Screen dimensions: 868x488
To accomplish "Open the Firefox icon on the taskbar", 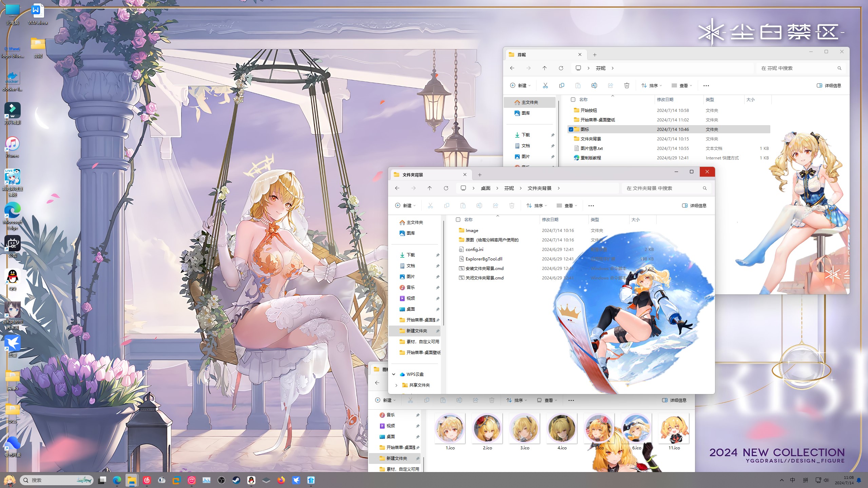I will point(281,480).
